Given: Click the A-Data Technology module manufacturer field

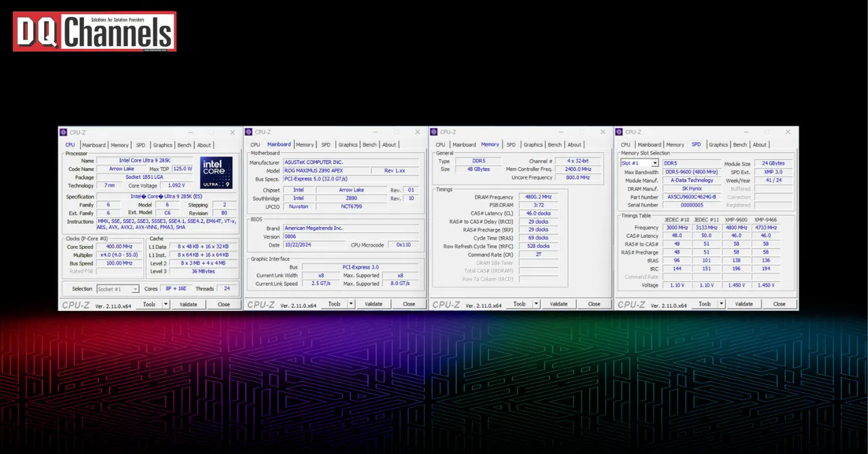Looking at the screenshot, I should 692,180.
